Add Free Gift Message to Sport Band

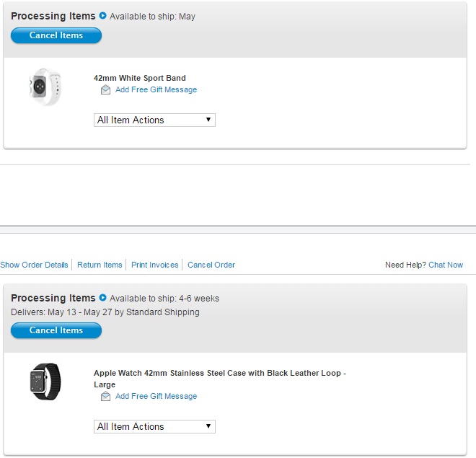pyautogui.click(x=156, y=90)
